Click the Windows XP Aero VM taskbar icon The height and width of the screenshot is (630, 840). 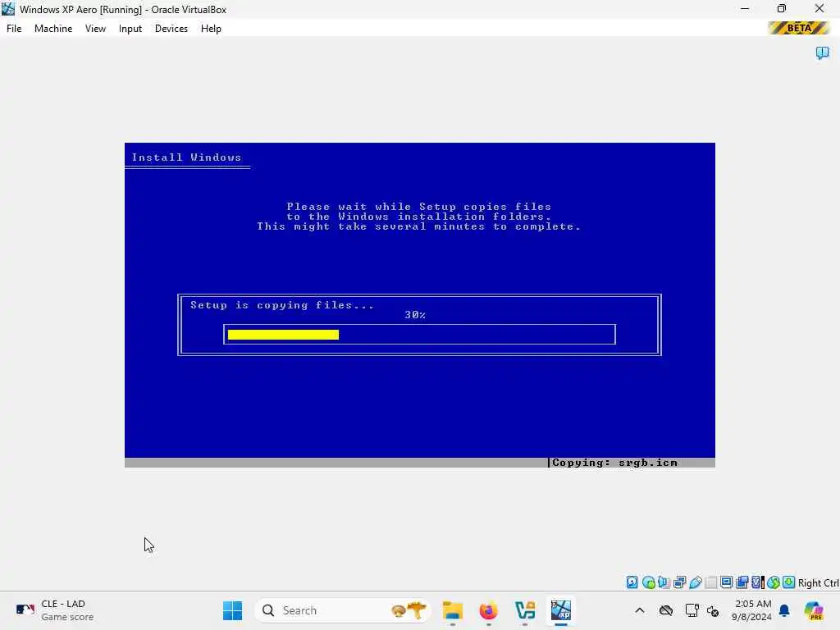[x=561, y=610]
